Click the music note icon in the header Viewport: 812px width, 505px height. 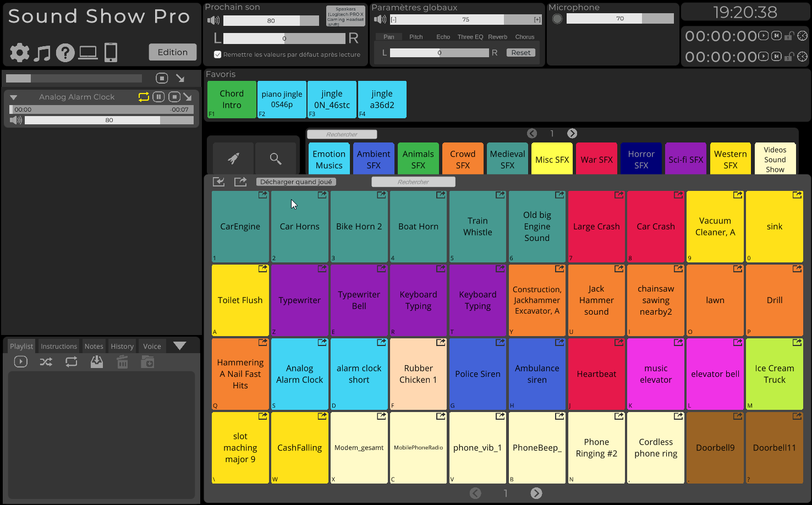[x=42, y=52]
